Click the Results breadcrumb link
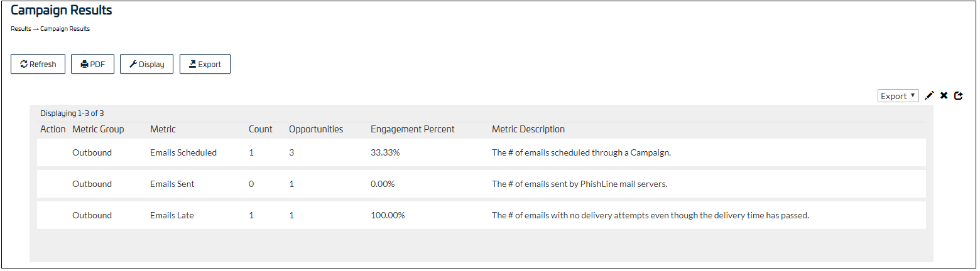The image size is (980, 271). [x=21, y=29]
